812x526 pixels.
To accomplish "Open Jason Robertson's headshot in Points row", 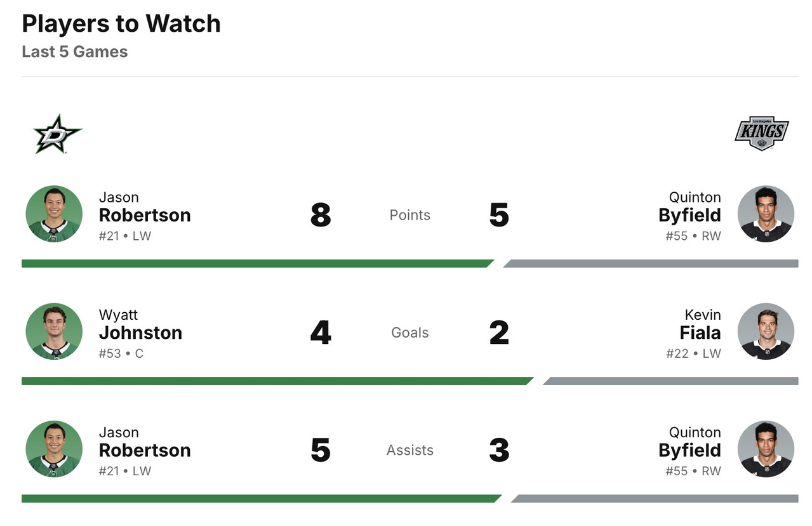I will [54, 214].
